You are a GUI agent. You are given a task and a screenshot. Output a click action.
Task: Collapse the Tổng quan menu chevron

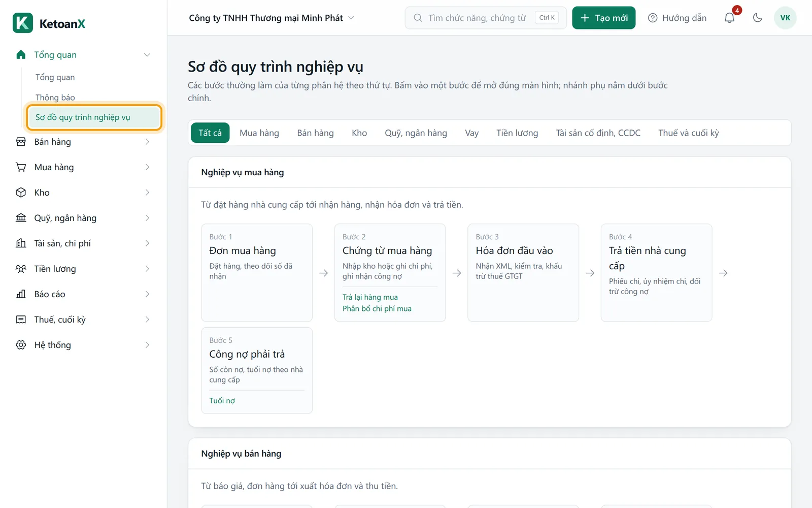[147, 55]
